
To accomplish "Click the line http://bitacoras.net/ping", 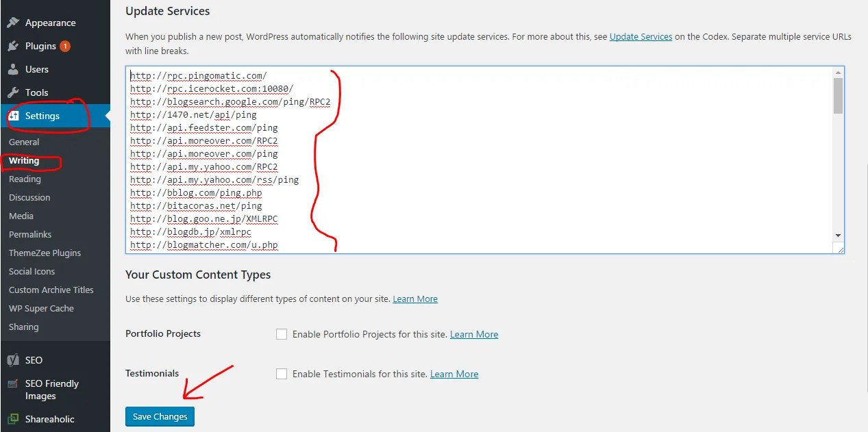I will (196, 206).
